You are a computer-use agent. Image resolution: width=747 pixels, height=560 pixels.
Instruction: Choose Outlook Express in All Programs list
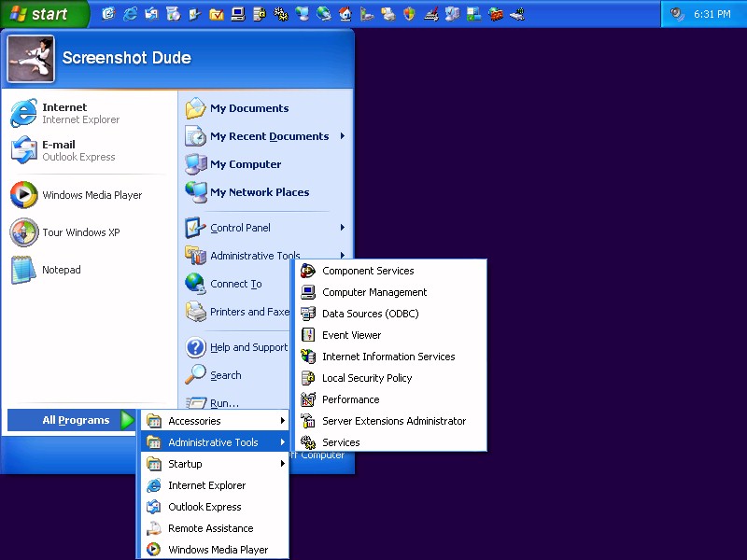204,507
